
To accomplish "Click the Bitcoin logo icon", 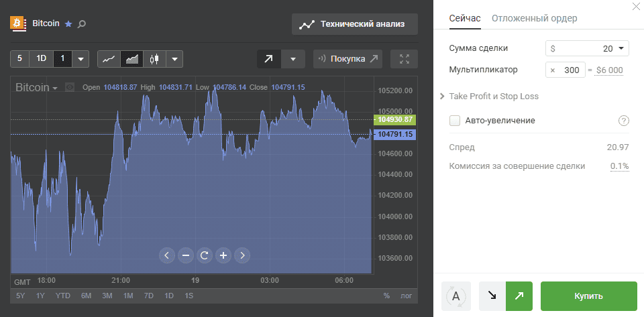I will coord(19,23).
